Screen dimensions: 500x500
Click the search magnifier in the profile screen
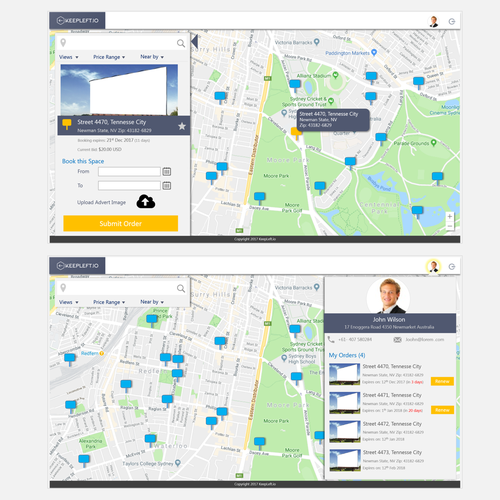pos(181,288)
